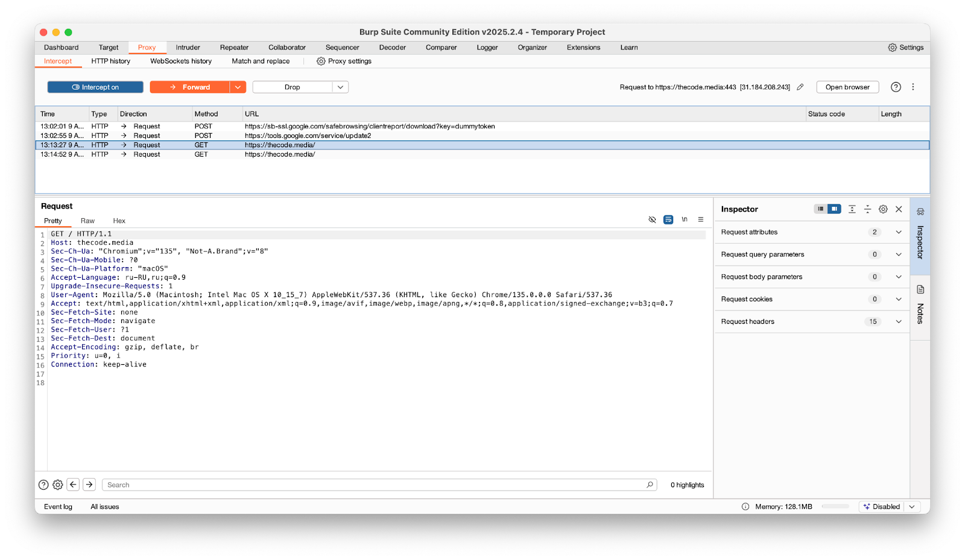
Task: Switch request view to Raw
Action: tap(87, 221)
